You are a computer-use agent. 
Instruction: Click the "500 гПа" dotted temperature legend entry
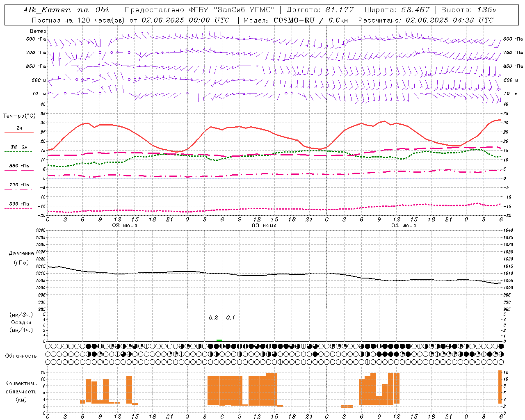click(19, 204)
